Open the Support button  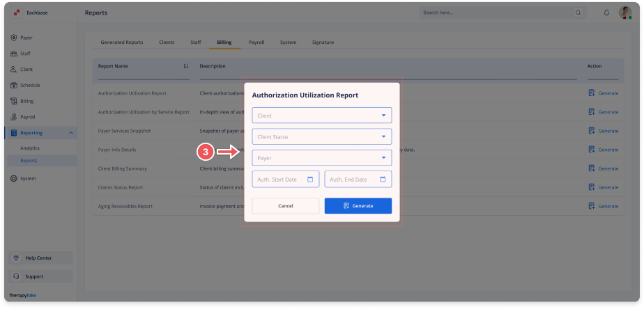tap(40, 276)
